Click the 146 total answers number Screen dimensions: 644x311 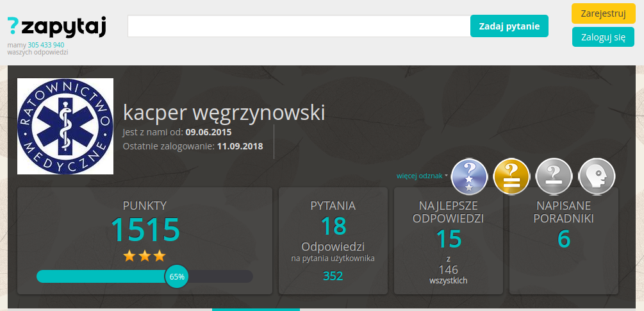click(449, 270)
